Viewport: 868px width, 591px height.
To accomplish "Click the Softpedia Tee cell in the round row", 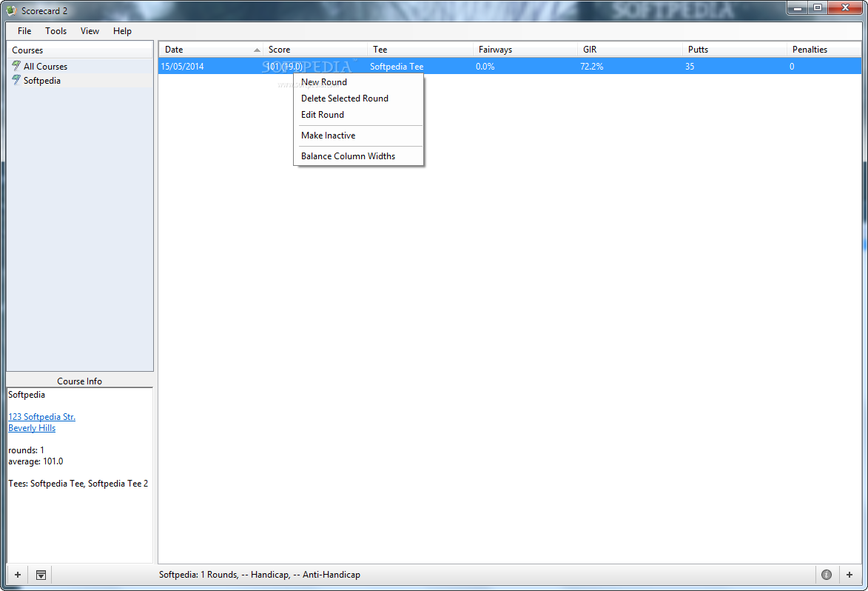I will point(397,67).
